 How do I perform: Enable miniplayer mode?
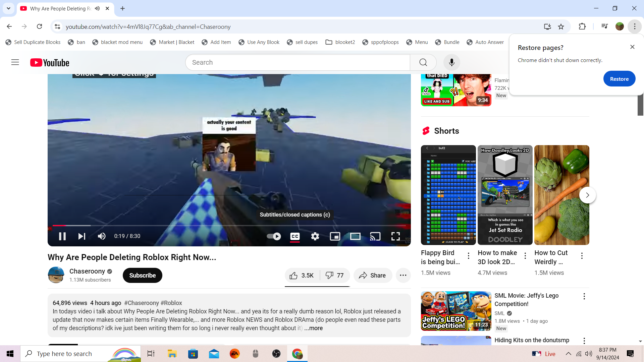335,236
